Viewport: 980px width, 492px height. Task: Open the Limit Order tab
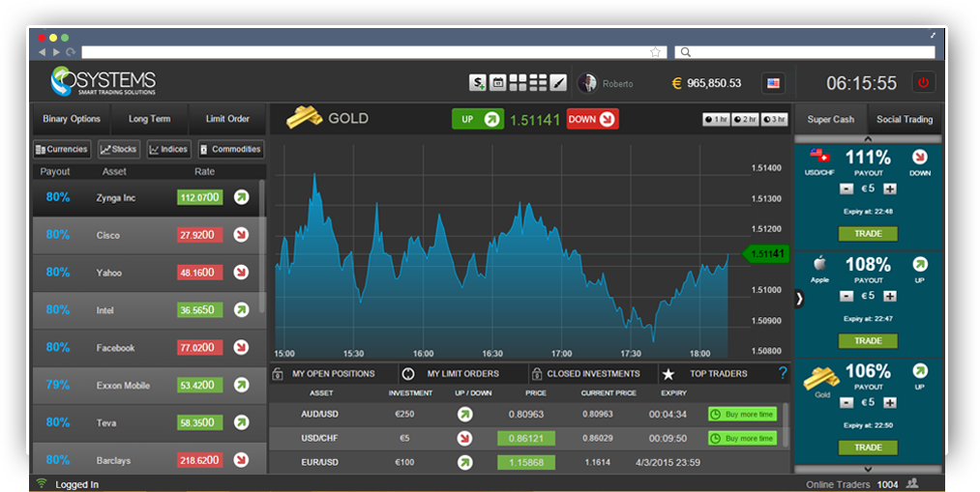click(227, 119)
